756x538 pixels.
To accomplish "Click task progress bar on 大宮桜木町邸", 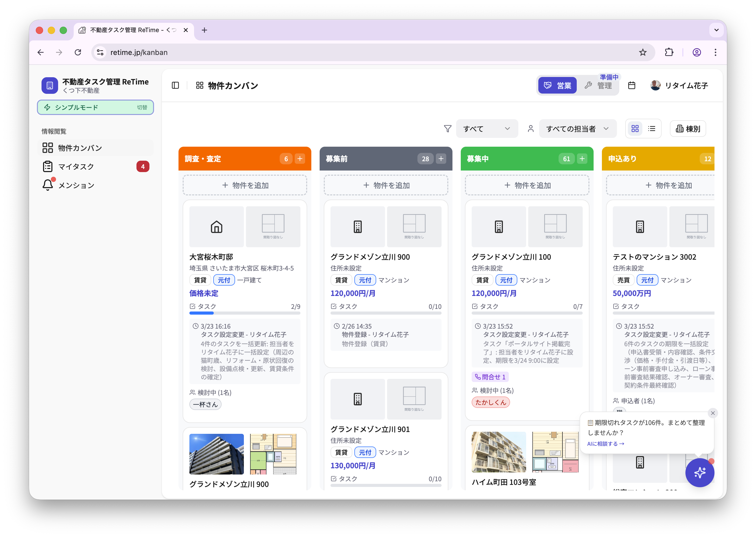I will coord(245,313).
